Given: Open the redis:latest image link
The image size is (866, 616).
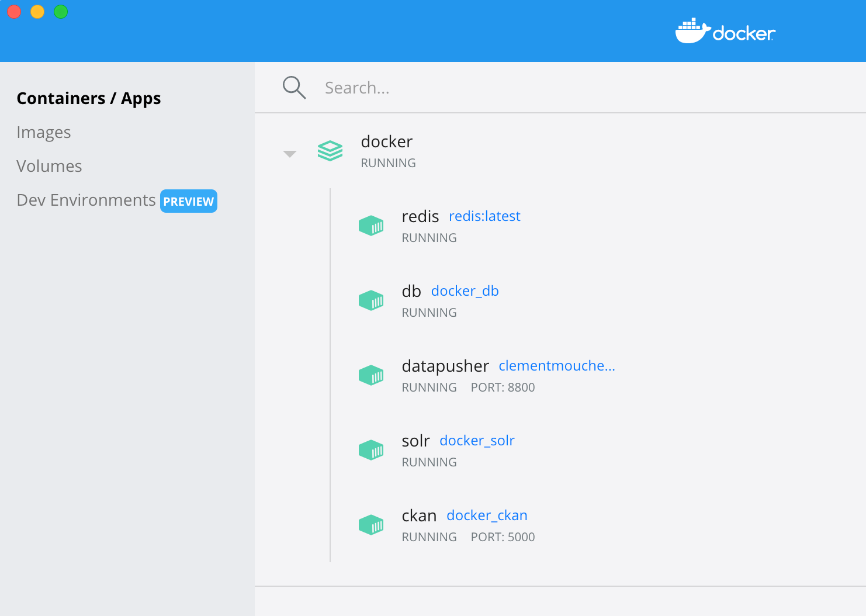Looking at the screenshot, I should [484, 216].
